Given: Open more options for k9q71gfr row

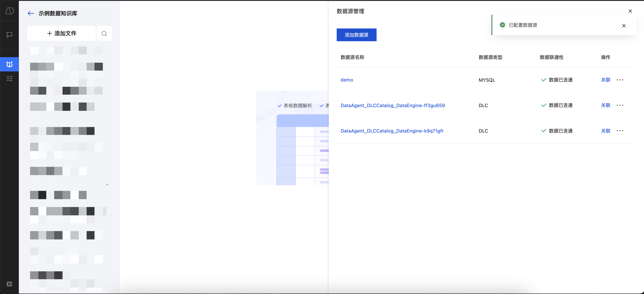Looking at the screenshot, I should point(620,131).
